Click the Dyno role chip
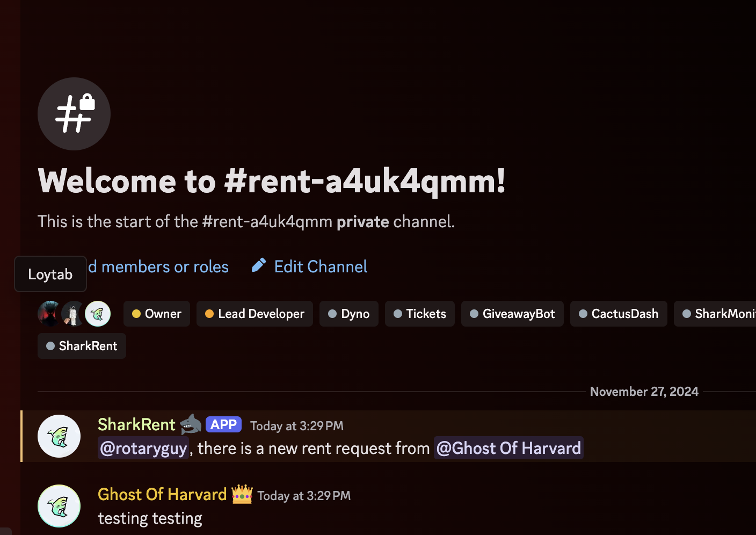 (x=349, y=314)
